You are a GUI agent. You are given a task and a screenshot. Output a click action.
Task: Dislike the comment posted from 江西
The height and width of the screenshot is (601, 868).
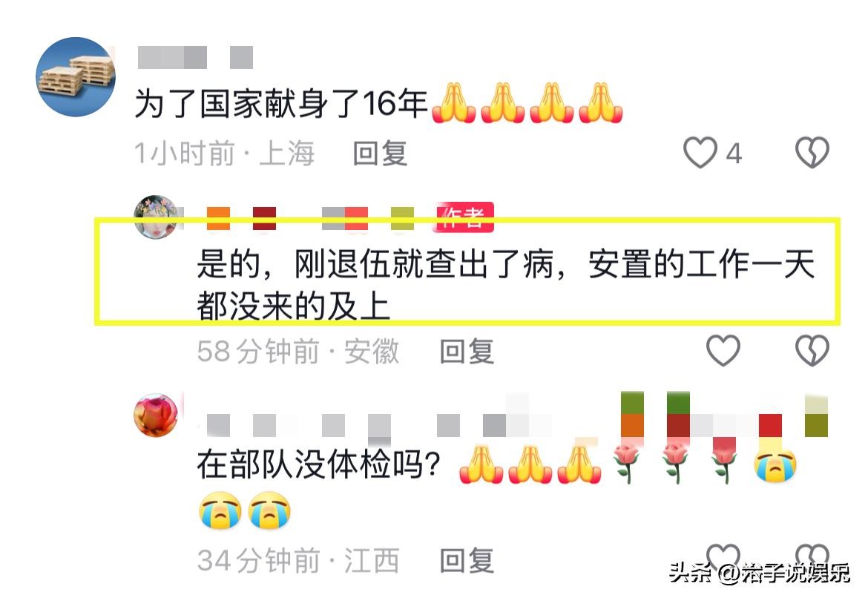pyautogui.click(x=812, y=556)
